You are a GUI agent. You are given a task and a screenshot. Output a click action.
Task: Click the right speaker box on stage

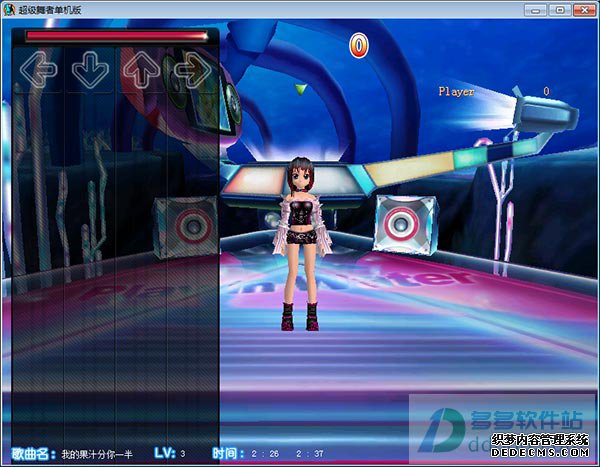(405, 224)
